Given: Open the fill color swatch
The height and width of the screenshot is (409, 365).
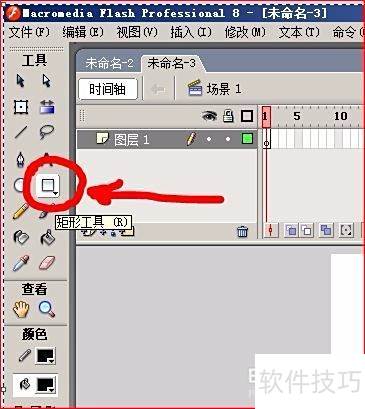Looking at the screenshot, I should point(46,385).
